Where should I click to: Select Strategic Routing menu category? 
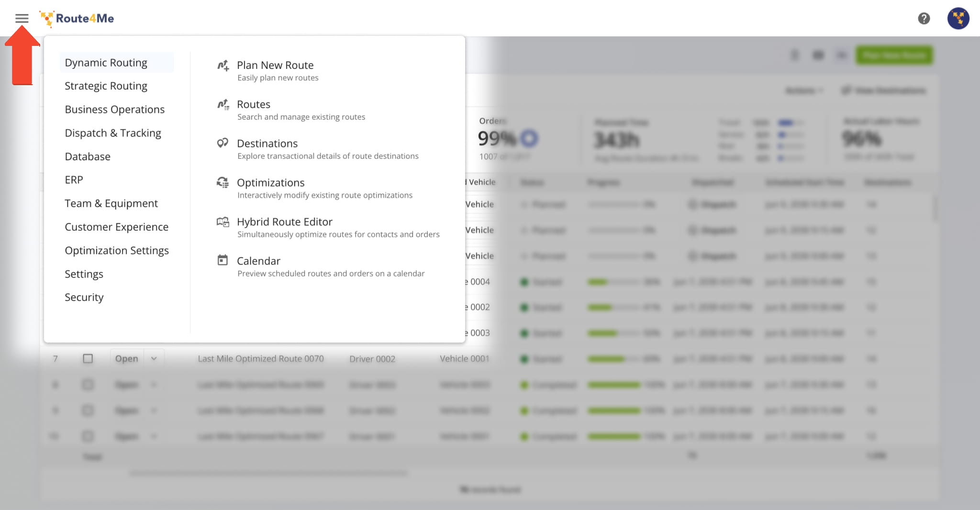[x=106, y=86]
